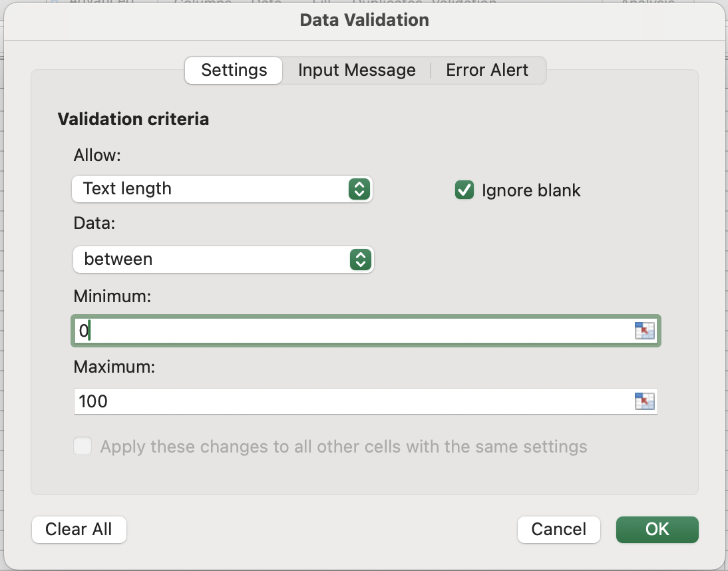Click into the Maximum field containing 100

tap(353, 401)
